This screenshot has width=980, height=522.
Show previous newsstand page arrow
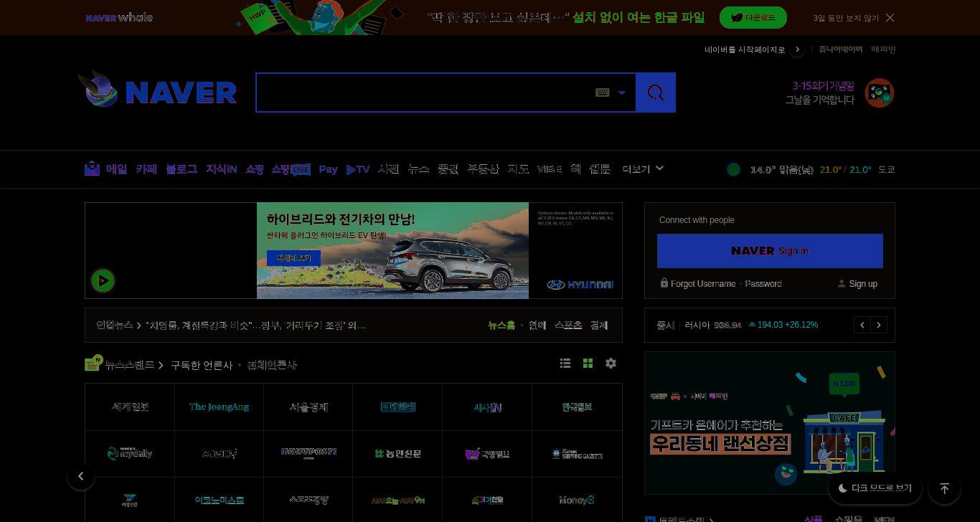coord(81,476)
